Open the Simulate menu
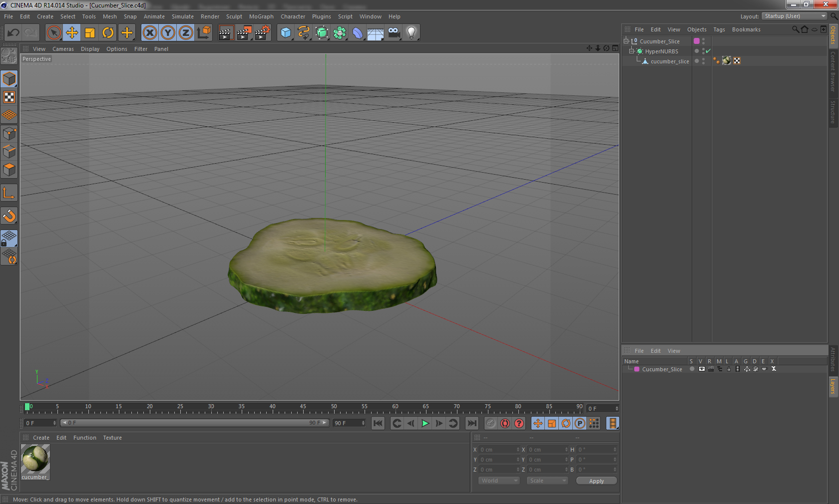The image size is (839, 504). click(183, 16)
